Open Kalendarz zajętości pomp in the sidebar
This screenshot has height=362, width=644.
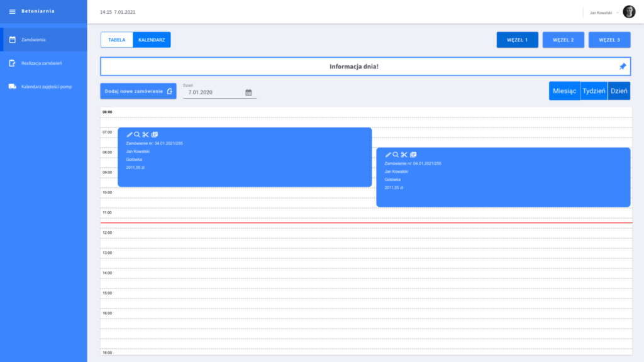pos(46,86)
